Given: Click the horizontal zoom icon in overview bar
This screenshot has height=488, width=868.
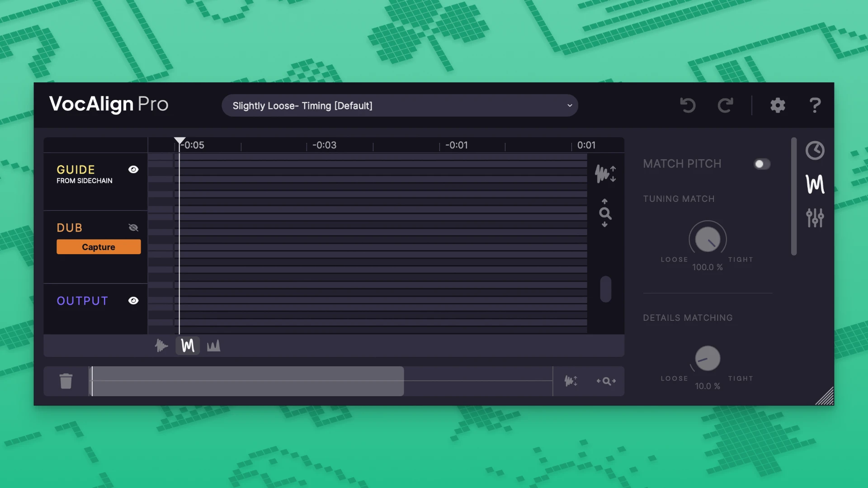Looking at the screenshot, I should pos(606,381).
